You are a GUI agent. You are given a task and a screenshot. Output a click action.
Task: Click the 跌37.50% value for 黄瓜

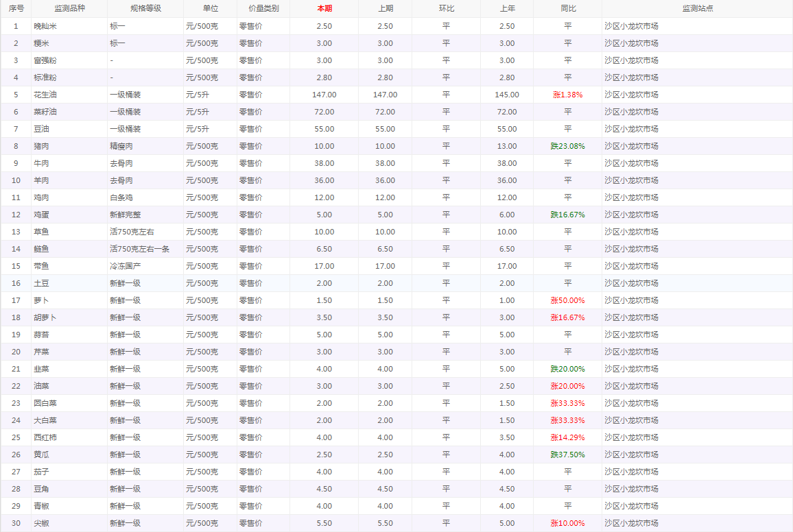tap(567, 455)
